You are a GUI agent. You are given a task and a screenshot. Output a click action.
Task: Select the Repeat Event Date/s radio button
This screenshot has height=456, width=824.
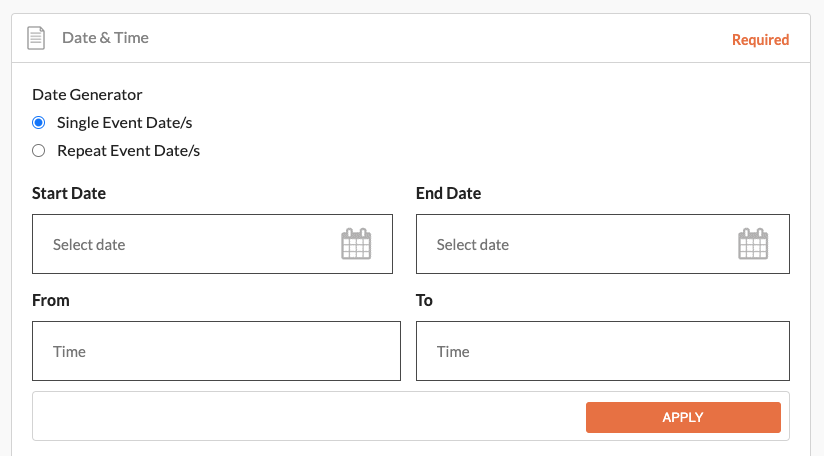click(x=38, y=151)
